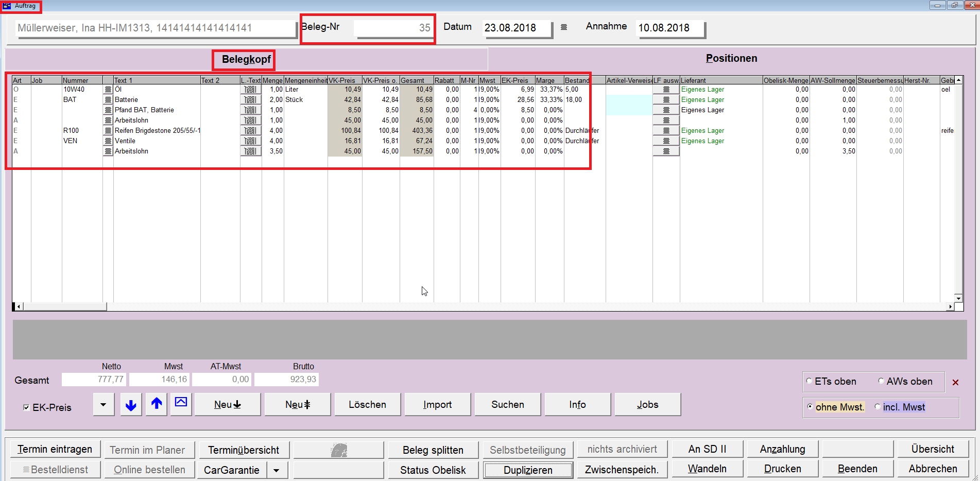Click list icon left of Ventile text

[108, 141]
